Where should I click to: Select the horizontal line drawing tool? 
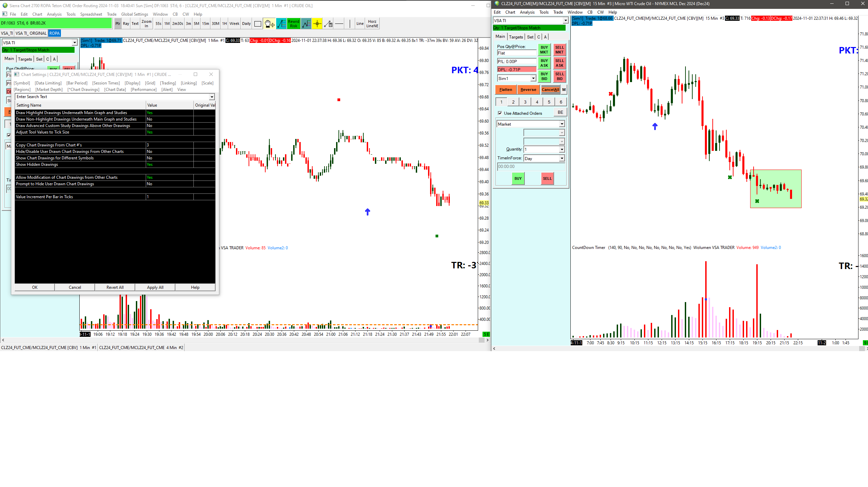tap(339, 23)
